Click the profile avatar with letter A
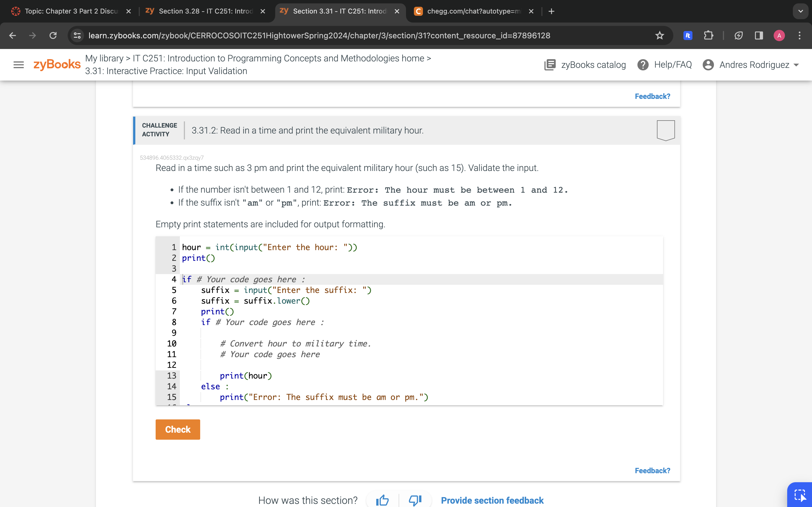The image size is (812, 507). tap(779, 35)
